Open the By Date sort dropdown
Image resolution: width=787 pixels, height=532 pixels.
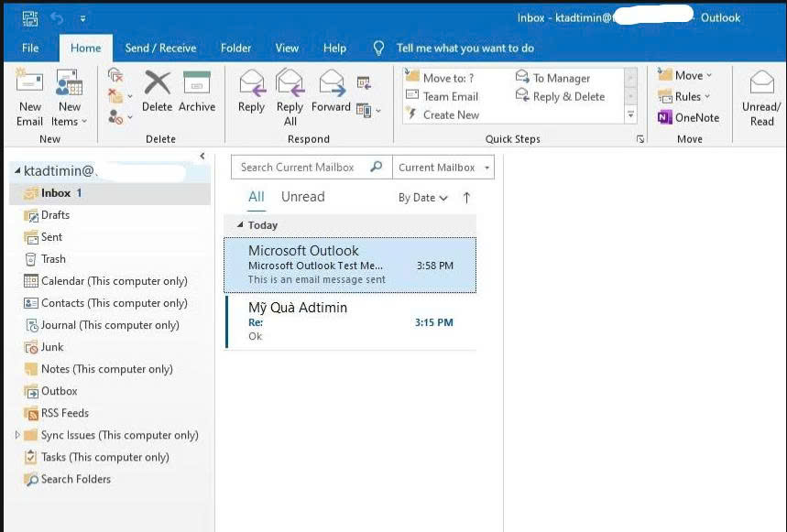pyautogui.click(x=422, y=198)
